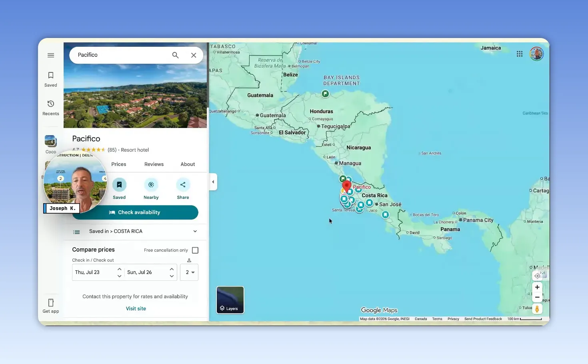The image size is (588, 364).
Task: Increase the check-out date Sun, Jul 26
Action: point(172,269)
